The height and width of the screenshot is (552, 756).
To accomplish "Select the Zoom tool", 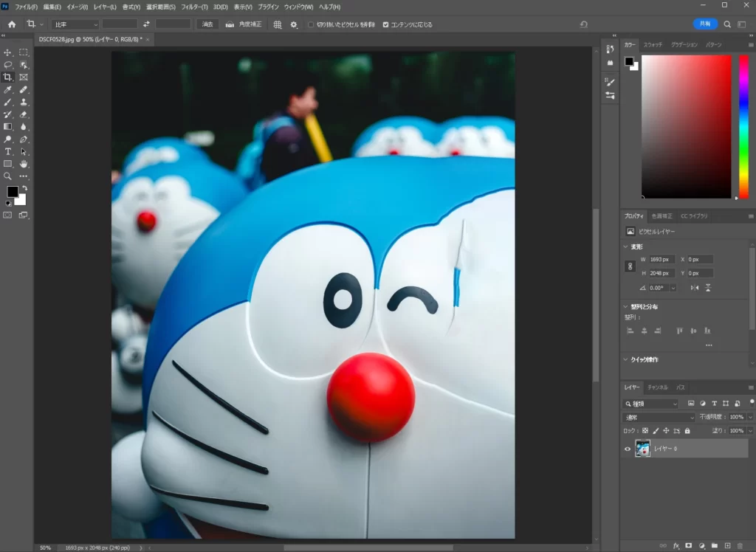I will 7,176.
